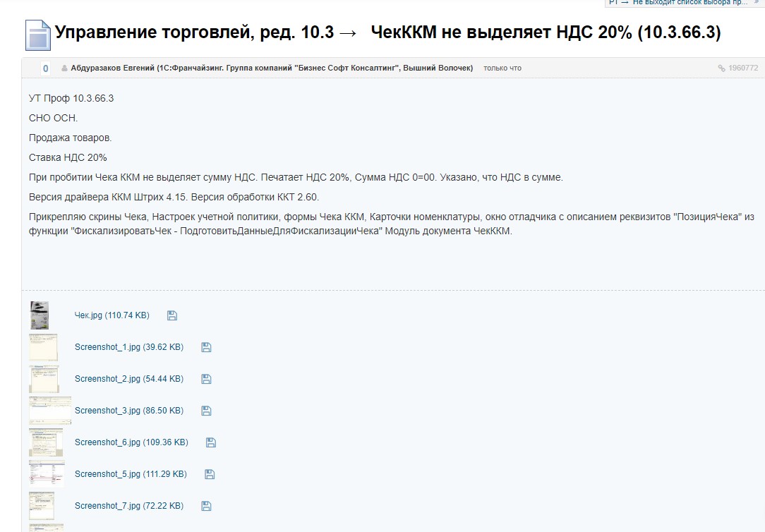Click the 'только что' post timestamp
This screenshot has height=532, width=765.
pos(502,68)
